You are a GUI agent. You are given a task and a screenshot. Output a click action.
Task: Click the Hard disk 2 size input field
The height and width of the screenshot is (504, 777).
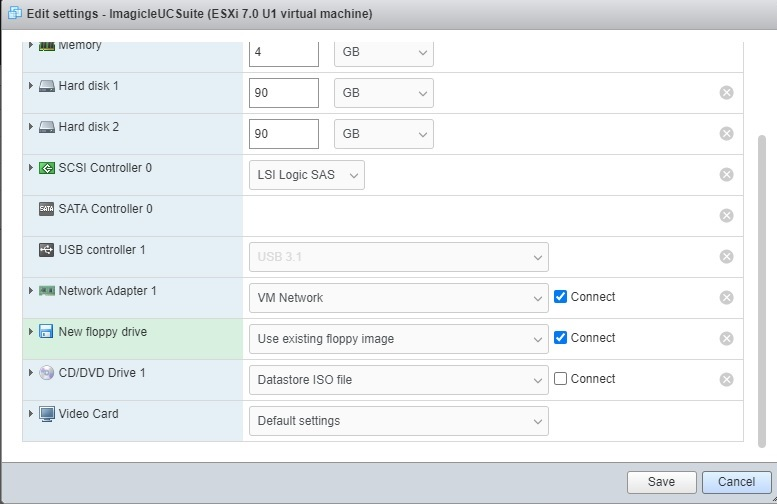click(283, 134)
